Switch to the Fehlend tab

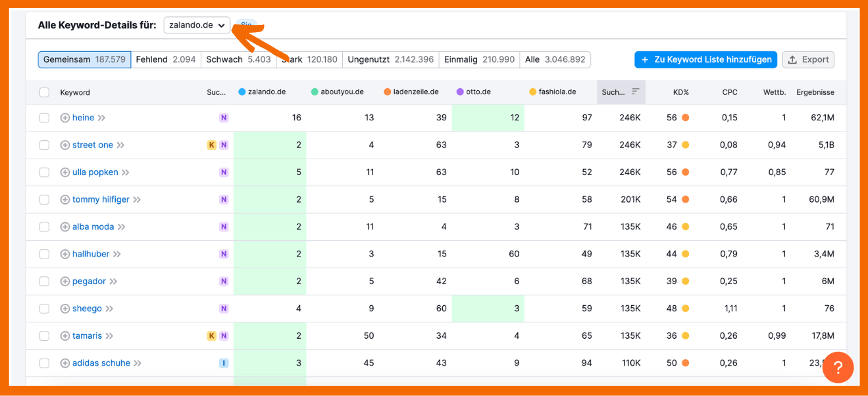coord(165,60)
